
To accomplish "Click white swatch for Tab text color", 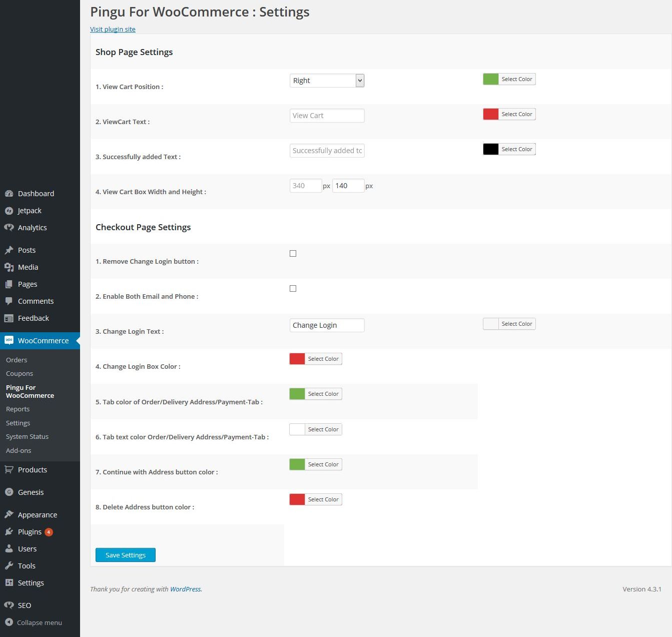I will [x=297, y=429].
